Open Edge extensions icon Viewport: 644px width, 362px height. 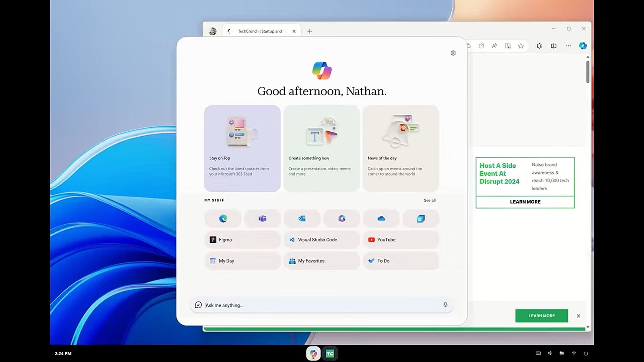pos(539,46)
